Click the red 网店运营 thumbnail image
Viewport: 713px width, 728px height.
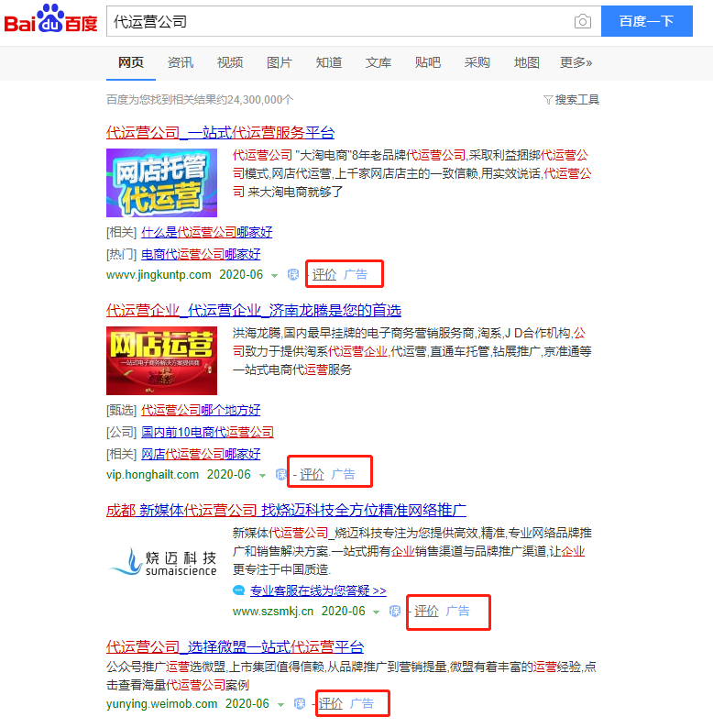161,360
